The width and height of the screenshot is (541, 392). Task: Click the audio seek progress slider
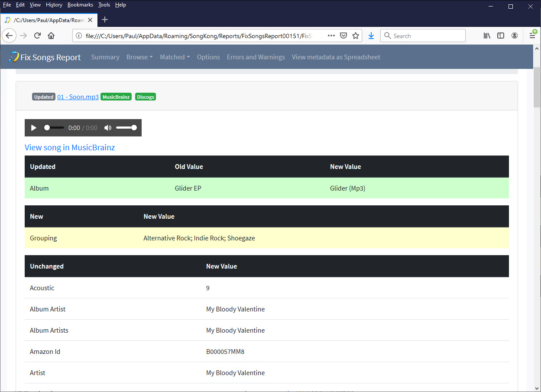point(54,128)
